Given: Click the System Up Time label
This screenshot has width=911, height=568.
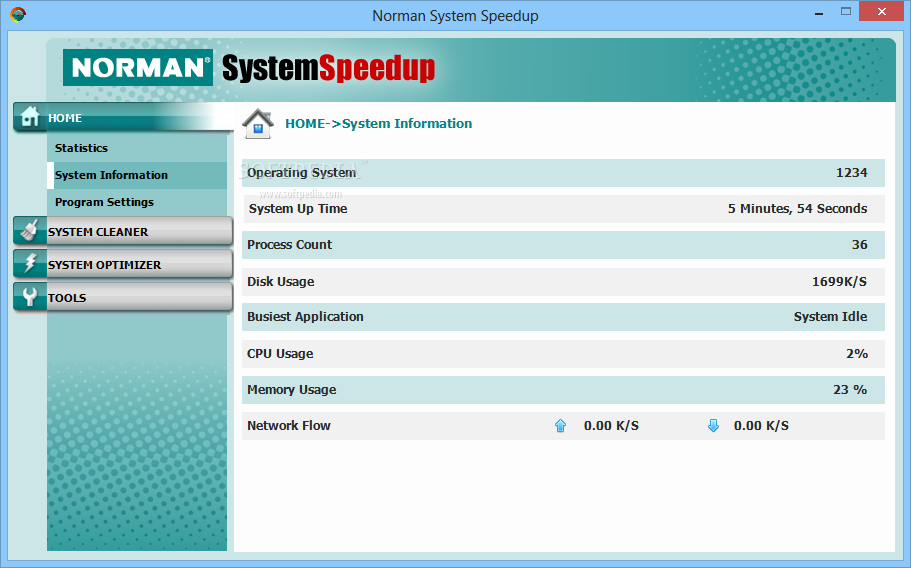Looking at the screenshot, I should click(298, 208).
